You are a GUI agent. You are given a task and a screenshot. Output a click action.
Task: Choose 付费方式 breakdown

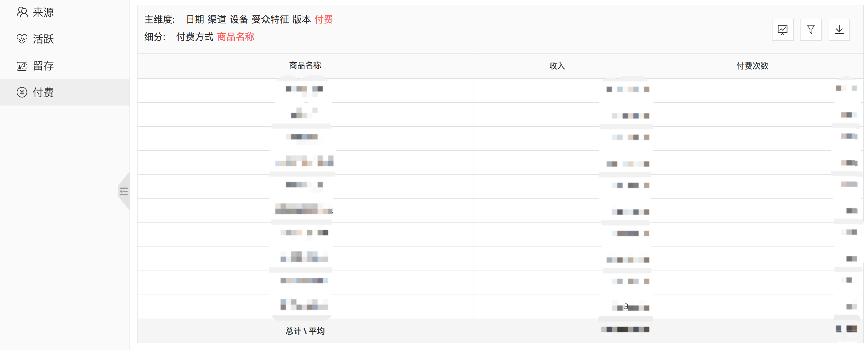(194, 37)
